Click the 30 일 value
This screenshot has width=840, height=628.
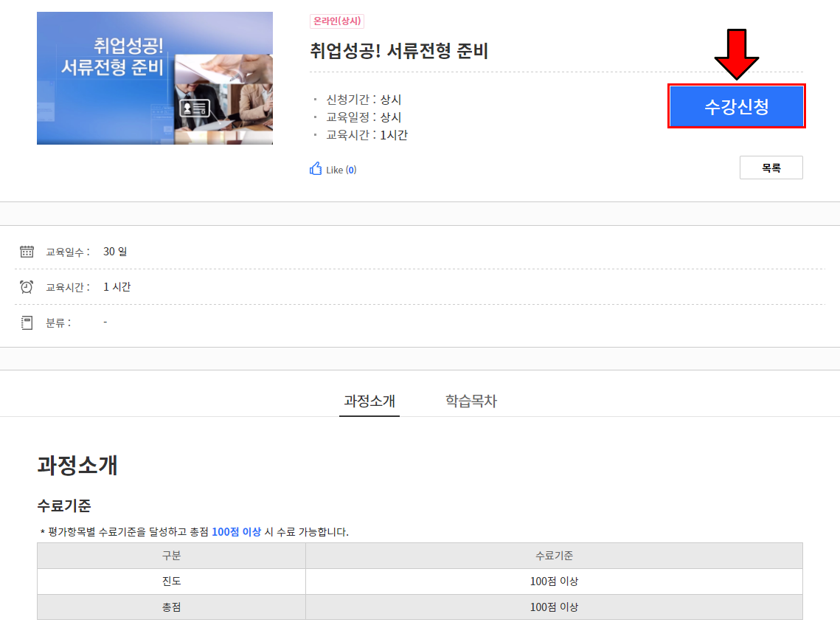coord(115,252)
